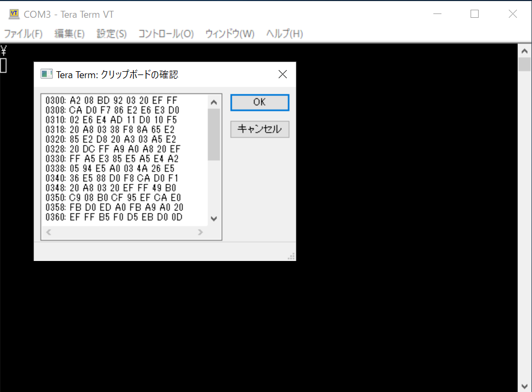
Task: Open the コントロール(O) menu
Action: (x=166, y=33)
